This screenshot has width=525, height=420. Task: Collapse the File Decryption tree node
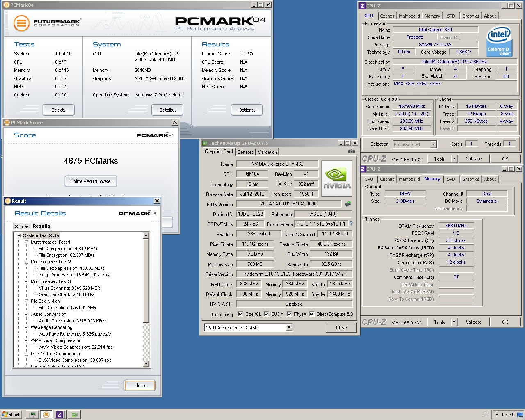(26, 301)
